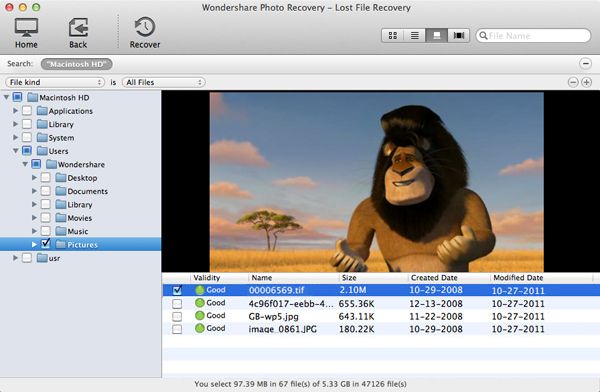Expand the top-level Library folder

15,124
